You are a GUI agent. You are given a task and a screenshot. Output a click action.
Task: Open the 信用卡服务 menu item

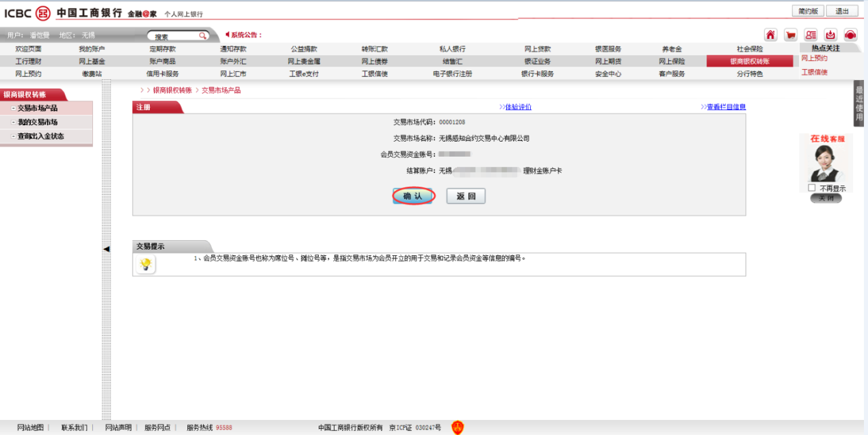coord(163,74)
